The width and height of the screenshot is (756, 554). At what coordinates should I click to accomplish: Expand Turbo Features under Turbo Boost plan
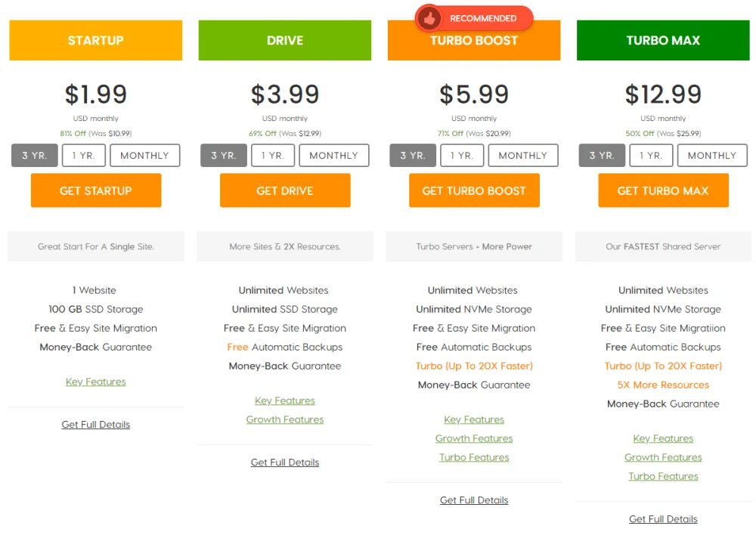pos(474,457)
